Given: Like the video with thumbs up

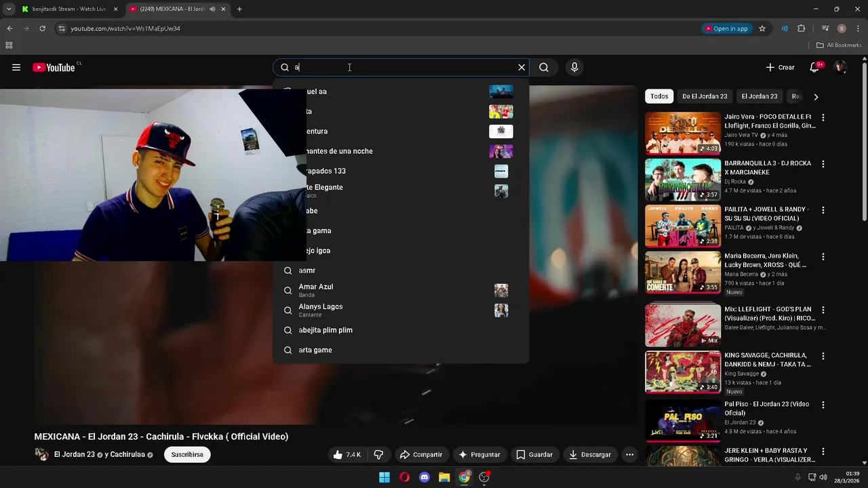Looking at the screenshot, I should click(x=347, y=455).
